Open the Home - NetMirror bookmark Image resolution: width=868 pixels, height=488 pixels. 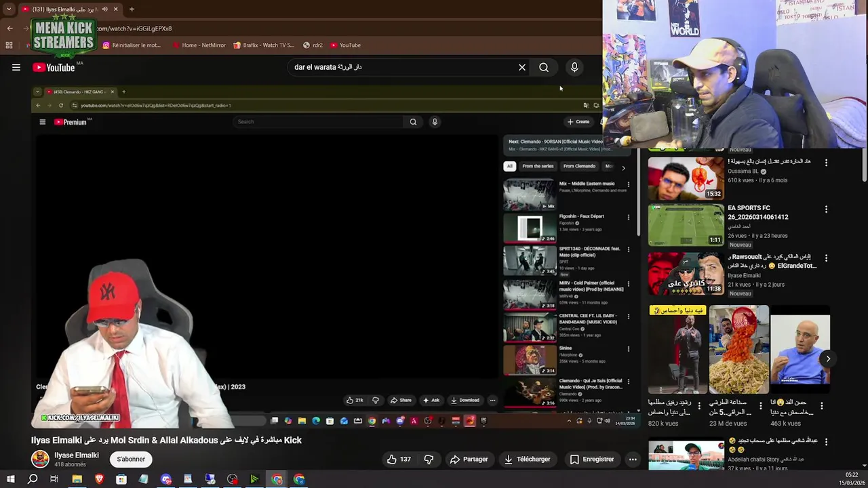pos(199,45)
